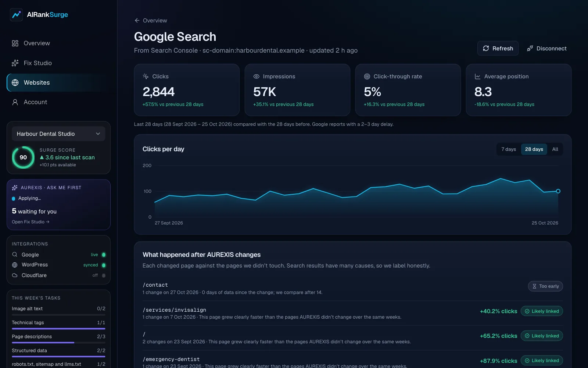Open the /services/invisalign page row

pos(352,313)
